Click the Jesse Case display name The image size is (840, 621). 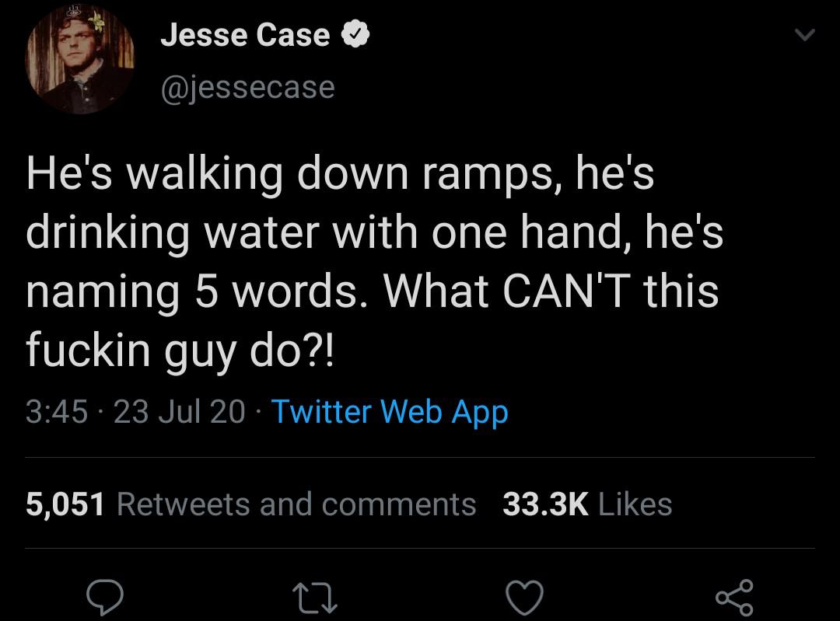(x=245, y=36)
